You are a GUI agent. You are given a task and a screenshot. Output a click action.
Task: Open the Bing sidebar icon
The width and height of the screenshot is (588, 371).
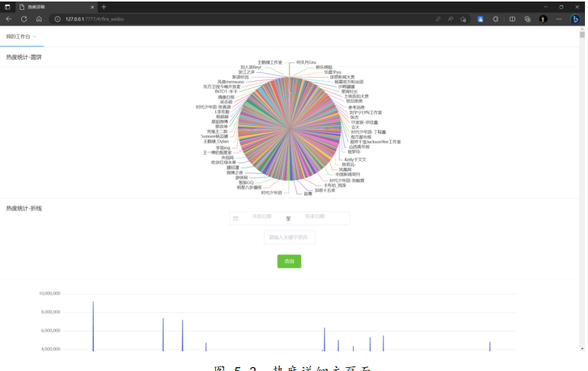tap(575, 19)
